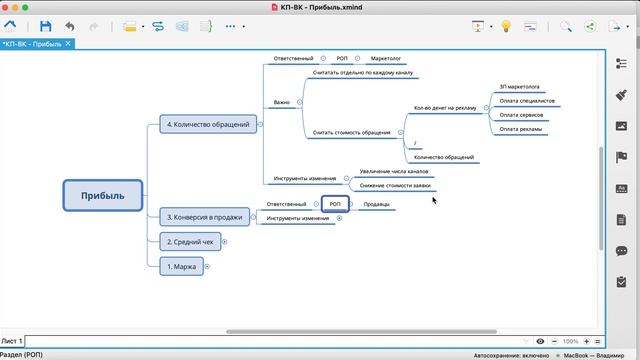640x360 pixels.
Task: Select the Оплата рекламы subtopic
Action: (521, 129)
